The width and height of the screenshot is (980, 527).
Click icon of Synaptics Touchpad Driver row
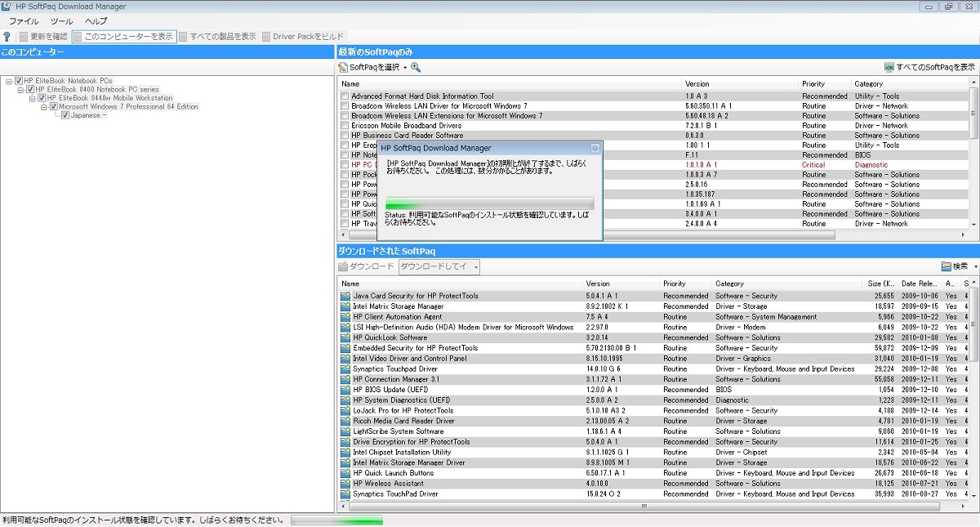[345, 368]
